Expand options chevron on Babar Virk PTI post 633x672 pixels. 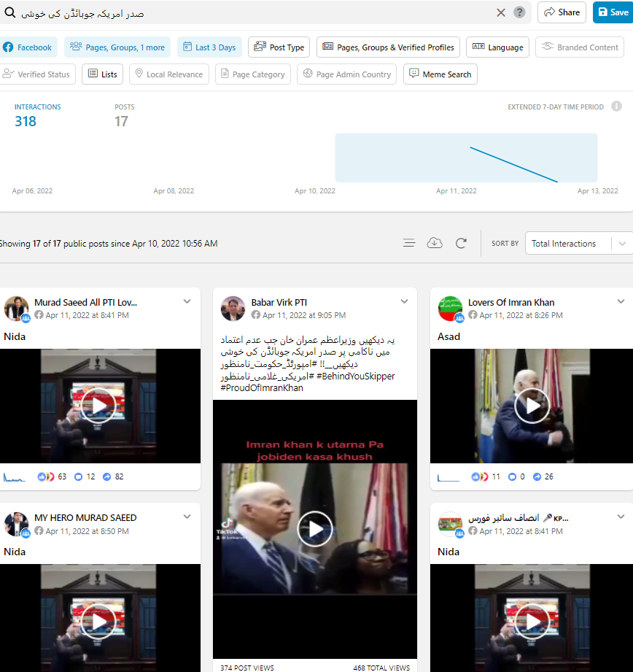click(404, 301)
